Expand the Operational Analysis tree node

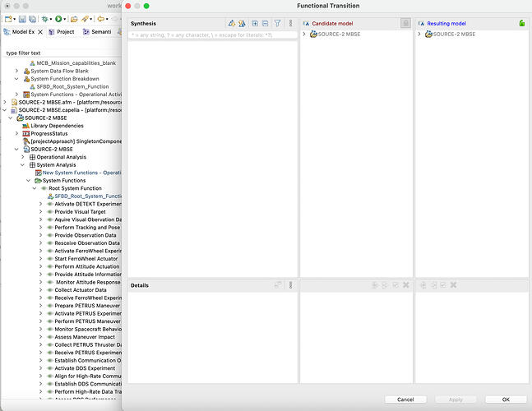pos(23,157)
